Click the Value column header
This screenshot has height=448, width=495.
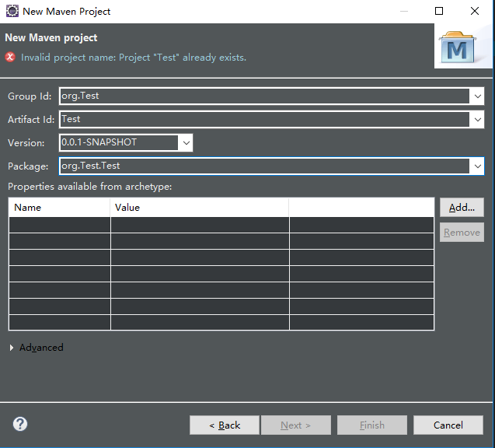click(200, 208)
